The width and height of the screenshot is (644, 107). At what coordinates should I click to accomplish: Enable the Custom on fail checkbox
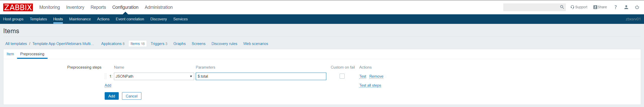[342, 76]
